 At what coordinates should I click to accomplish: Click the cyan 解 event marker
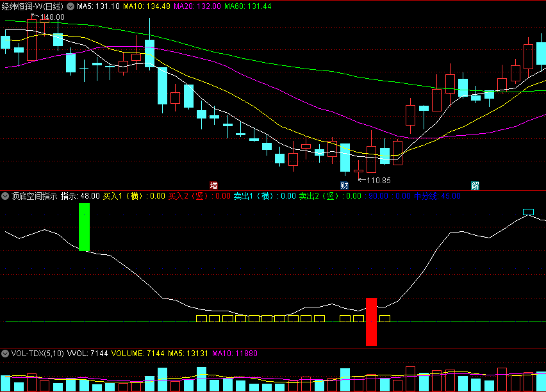tap(475, 185)
